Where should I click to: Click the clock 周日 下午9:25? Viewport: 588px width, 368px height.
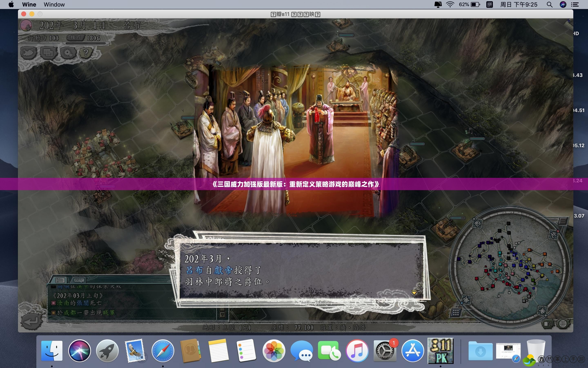519,4
